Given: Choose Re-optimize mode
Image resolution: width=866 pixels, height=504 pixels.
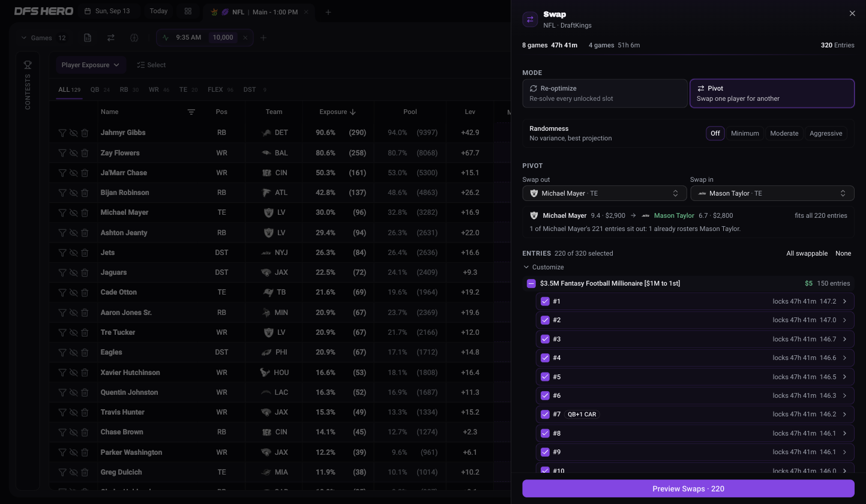Looking at the screenshot, I should pos(604,93).
